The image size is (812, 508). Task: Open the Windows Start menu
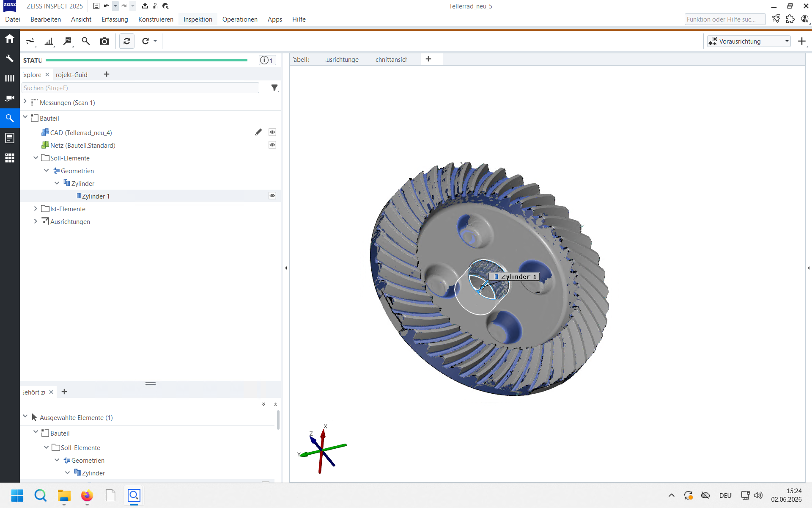coord(17,495)
